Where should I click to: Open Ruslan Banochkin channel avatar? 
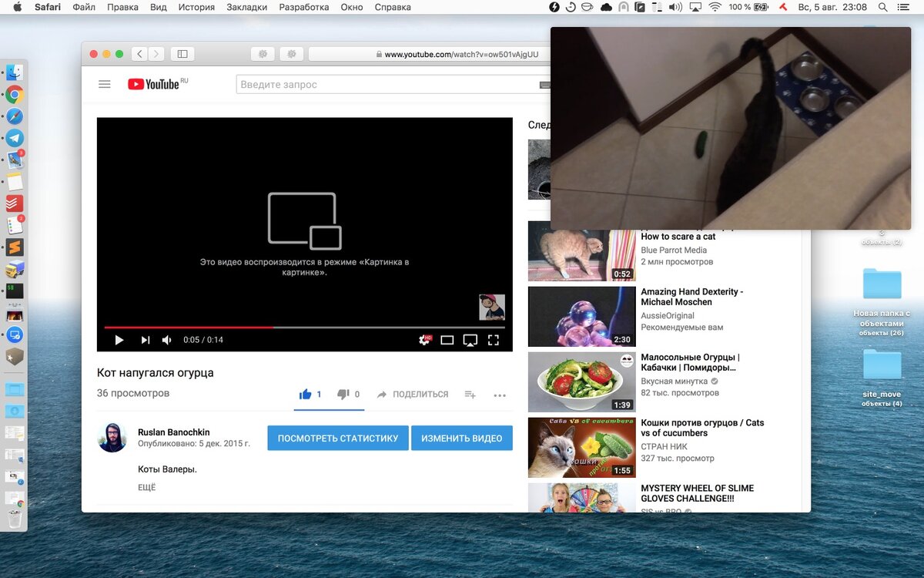112,437
